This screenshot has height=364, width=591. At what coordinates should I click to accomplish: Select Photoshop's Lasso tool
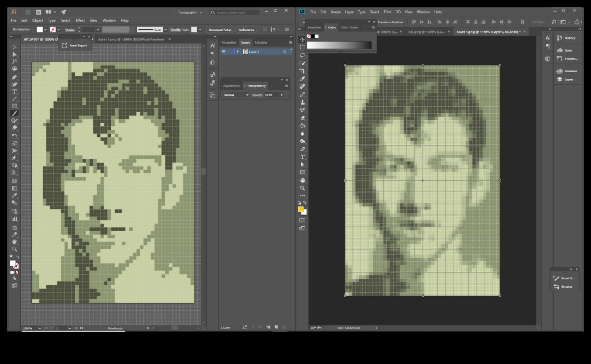pyautogui.click(x=303, y=56)
